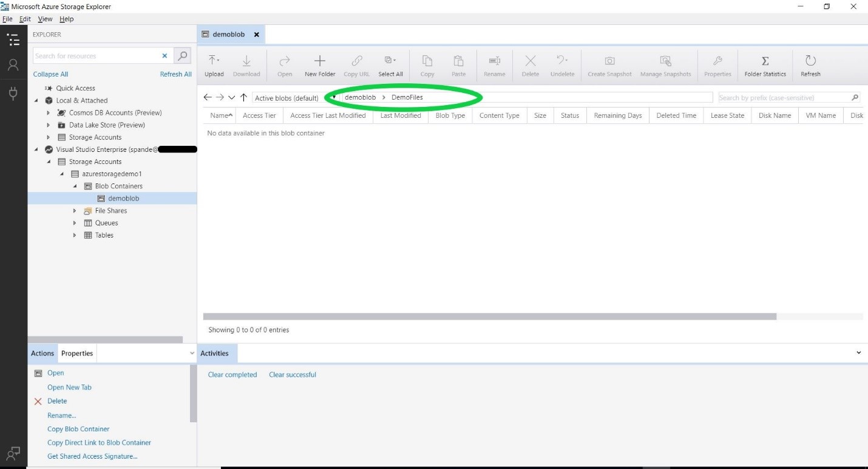Open the Help menu
The height and width of the screenshot is (469, 868).
66,19
